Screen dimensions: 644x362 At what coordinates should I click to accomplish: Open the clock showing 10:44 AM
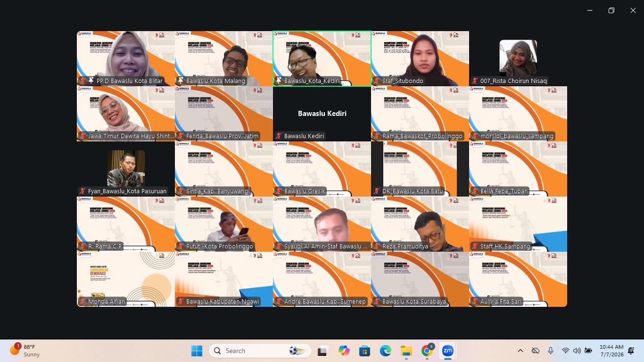point(611,351)
